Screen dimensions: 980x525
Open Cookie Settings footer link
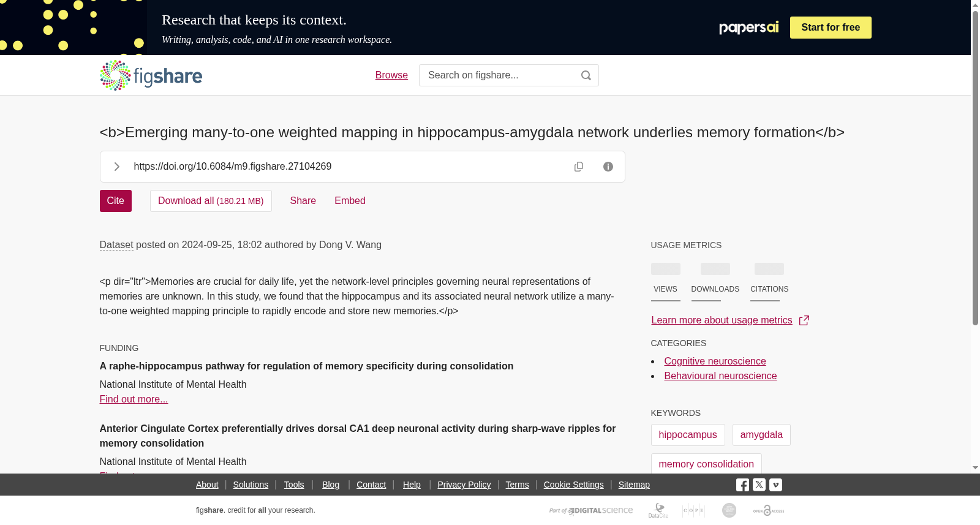(x=573, y=485)
